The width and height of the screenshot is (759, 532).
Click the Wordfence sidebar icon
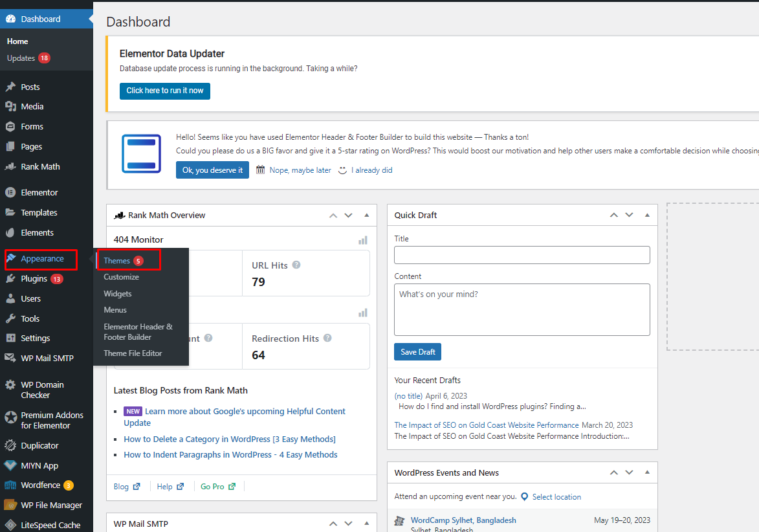point(10,485)
